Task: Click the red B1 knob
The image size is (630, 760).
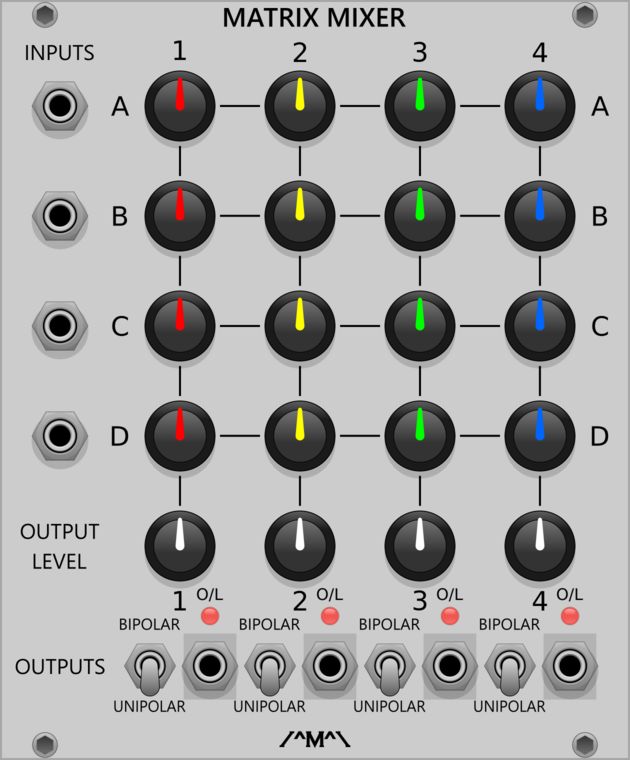Action: (x=180, y=216)
